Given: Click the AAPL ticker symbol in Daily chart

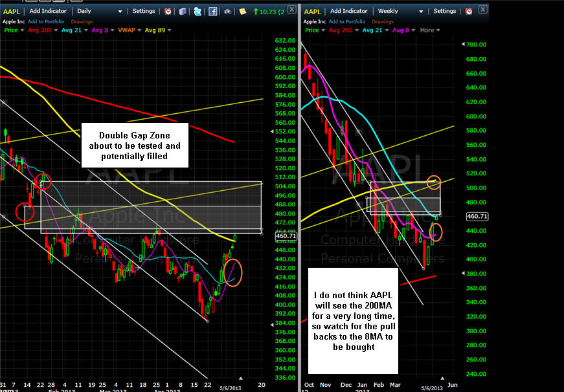Looking at the screenshot, I should tap(12, 12).
